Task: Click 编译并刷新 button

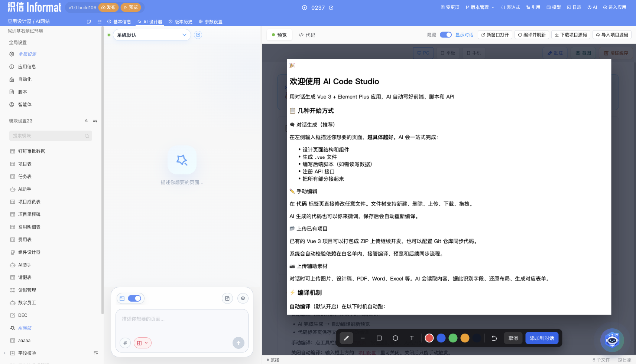Action: [532, 35]
